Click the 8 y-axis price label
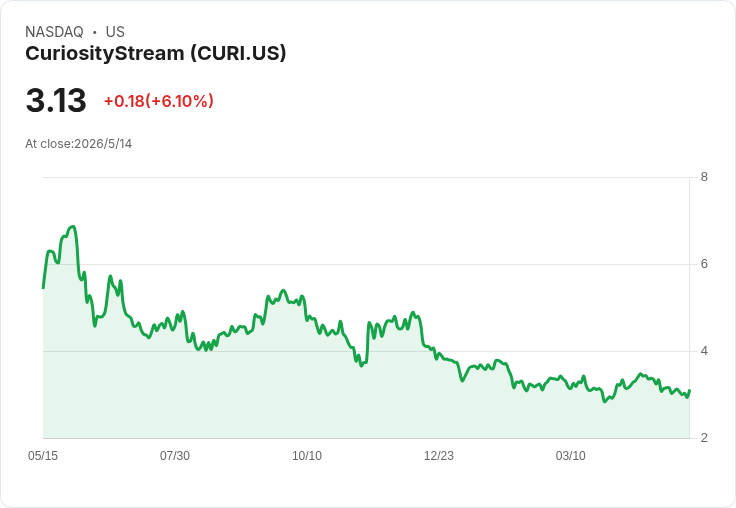Screen dimensions: 736x508 pos(704,177)
